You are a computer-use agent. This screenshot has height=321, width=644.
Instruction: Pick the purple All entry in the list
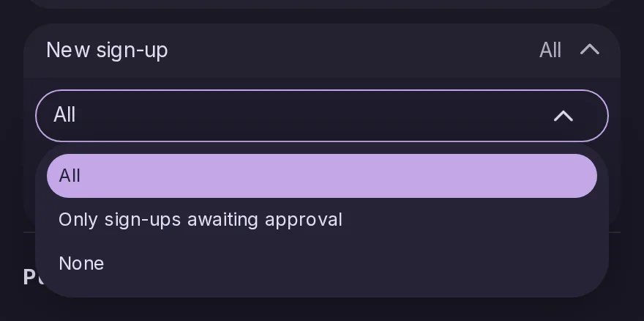321,176
